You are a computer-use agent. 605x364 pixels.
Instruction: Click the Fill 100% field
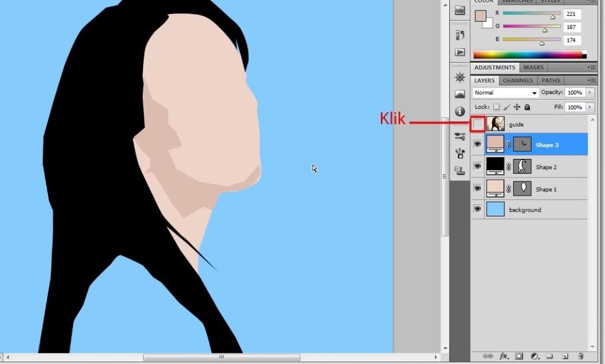tap(575, 107)
